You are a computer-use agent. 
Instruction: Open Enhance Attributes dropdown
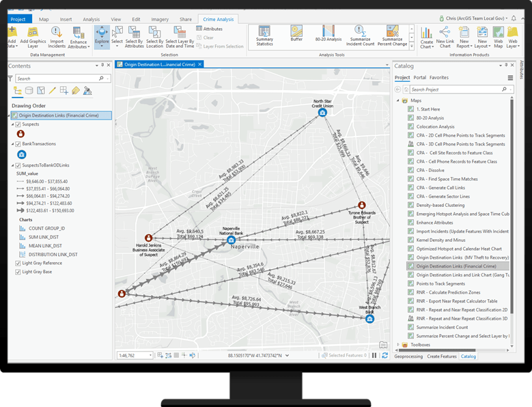(x=89, y=47)
